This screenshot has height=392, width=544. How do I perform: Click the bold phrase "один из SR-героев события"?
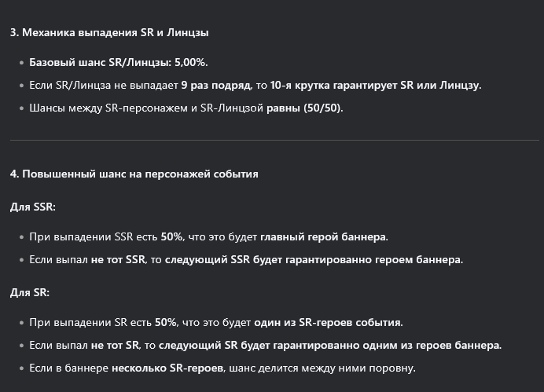click(x=328, y=321)
